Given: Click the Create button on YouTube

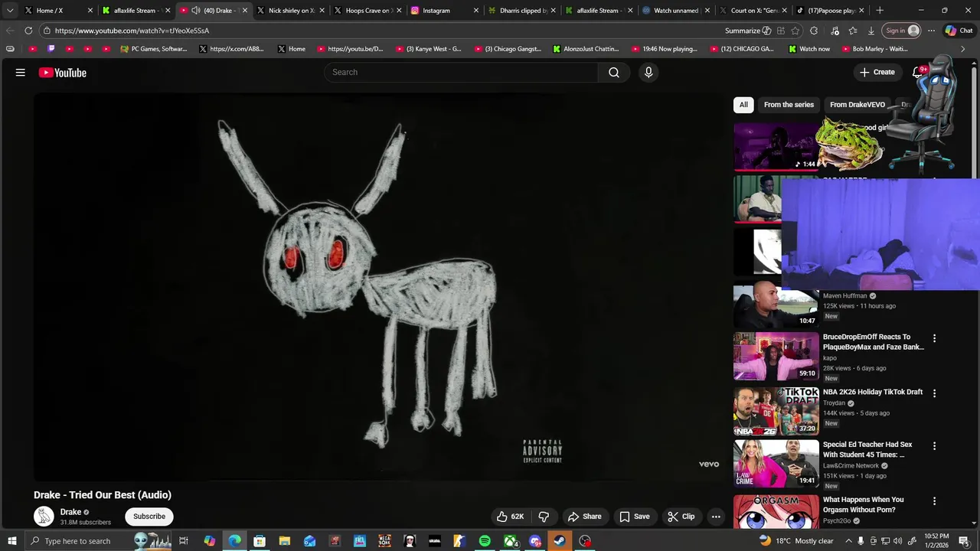Looking at the screenshot, I should click(877, 72).
